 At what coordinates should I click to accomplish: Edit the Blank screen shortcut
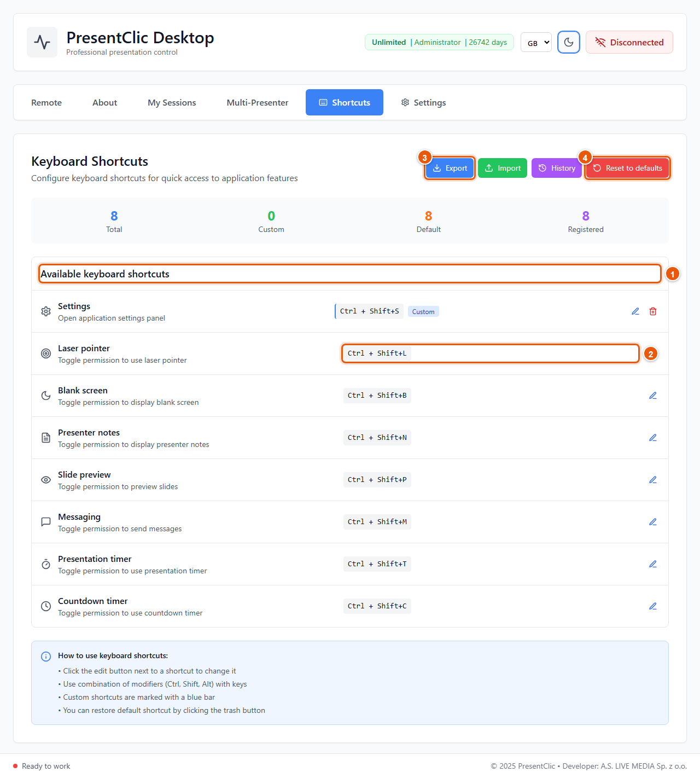653,396
